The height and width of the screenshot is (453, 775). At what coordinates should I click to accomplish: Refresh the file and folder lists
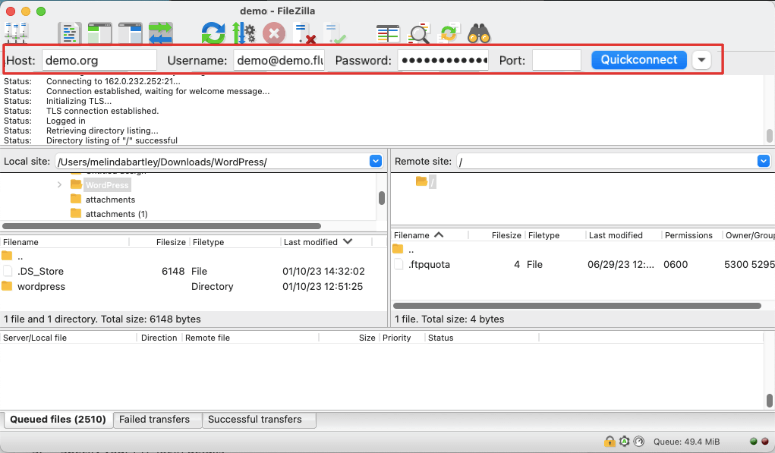(213, 33)
